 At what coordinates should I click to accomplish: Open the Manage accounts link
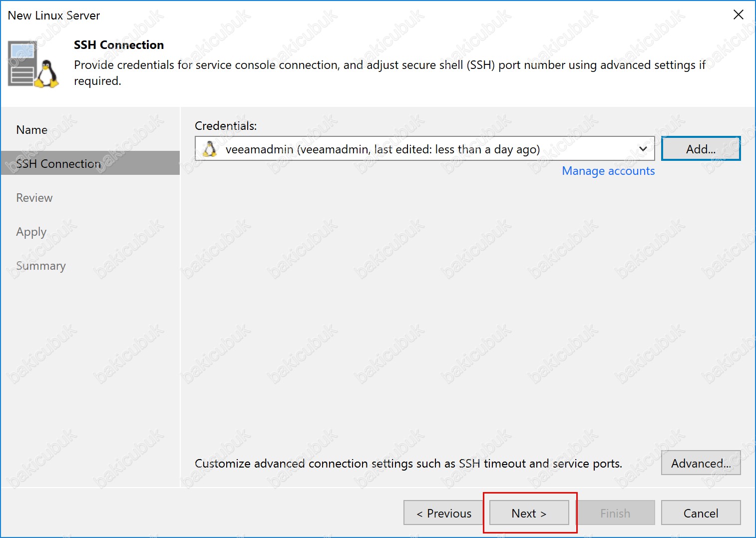[x=608, y=171]
